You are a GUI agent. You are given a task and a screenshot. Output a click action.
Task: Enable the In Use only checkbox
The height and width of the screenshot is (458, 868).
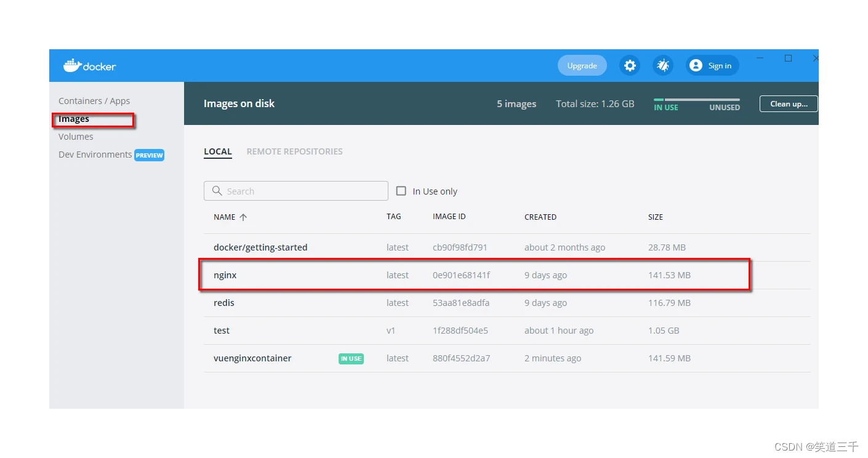401,191
